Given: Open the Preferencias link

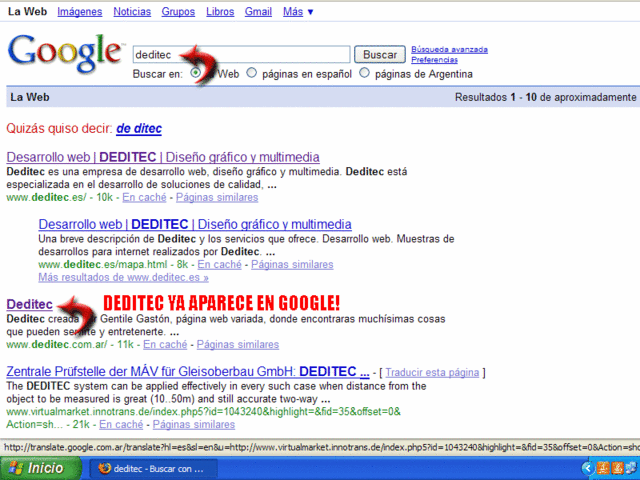Looking at the screenshot, I should click(434, 60).
